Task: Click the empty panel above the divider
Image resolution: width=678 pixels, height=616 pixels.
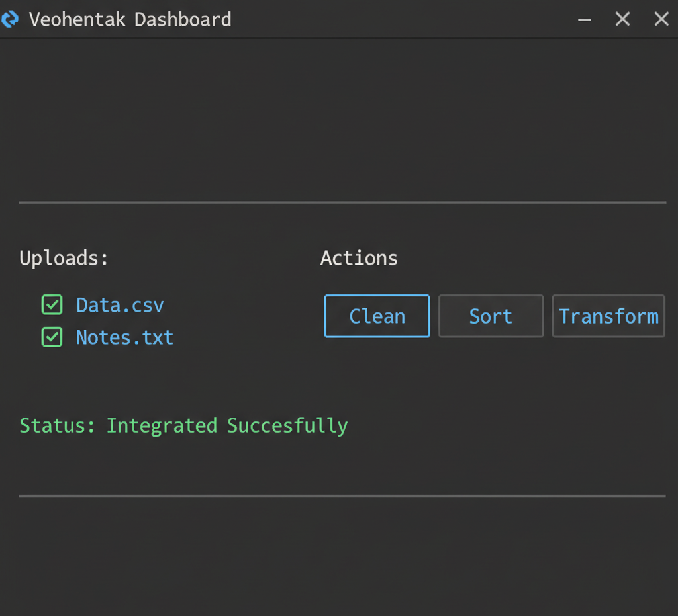Action: [x=339, y=119]
